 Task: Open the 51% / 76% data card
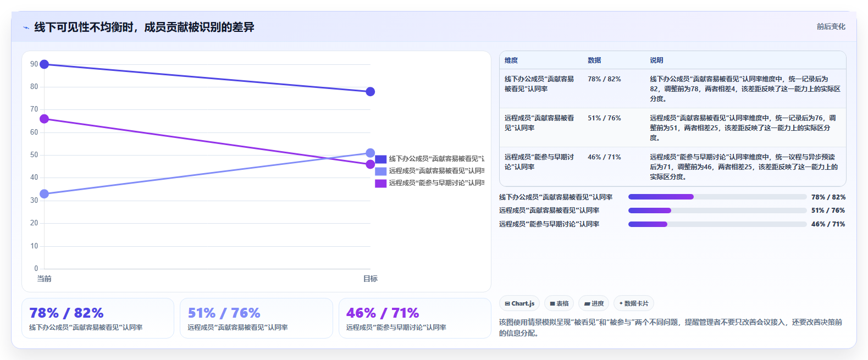(256, 318)
